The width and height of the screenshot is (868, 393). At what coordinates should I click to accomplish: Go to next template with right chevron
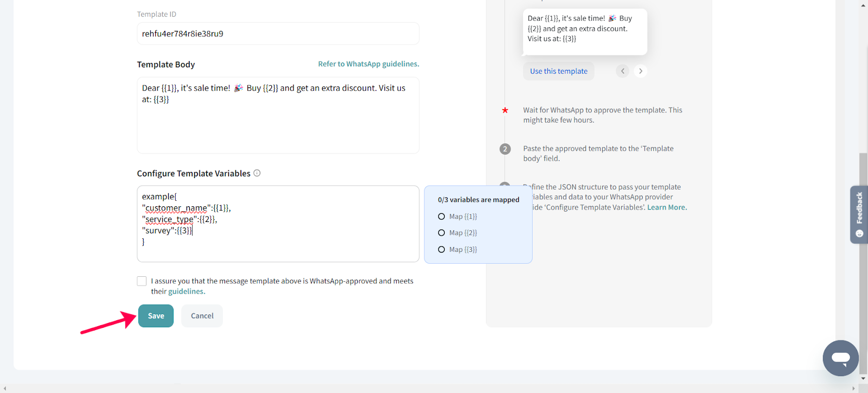[641, 71]
